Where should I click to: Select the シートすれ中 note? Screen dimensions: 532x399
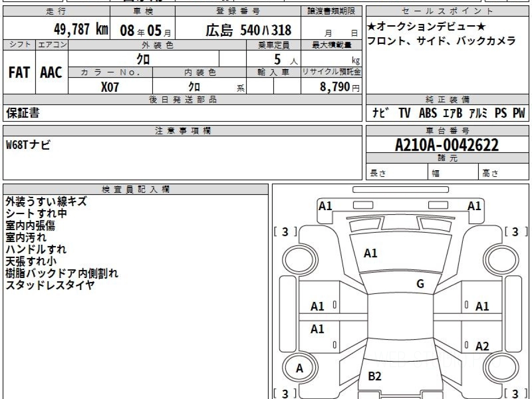(x=37, y=214)
